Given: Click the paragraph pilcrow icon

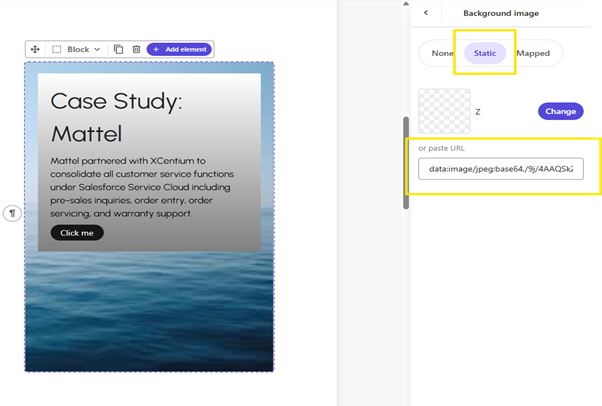Looking at the screenshot, I should (x=12, y=213).
